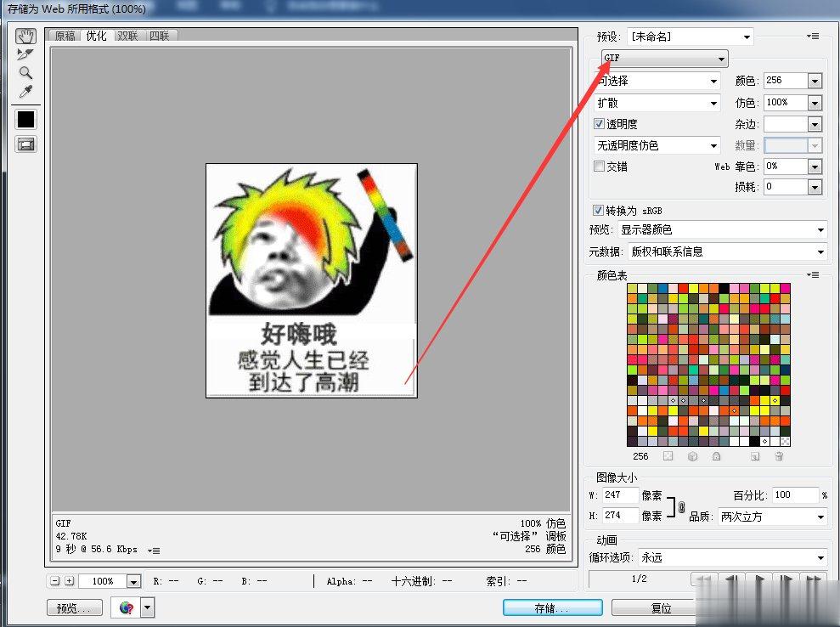Click the delete color trash icon
The width and height of the screenshot is (840, 627).
[x=779, y=456]
